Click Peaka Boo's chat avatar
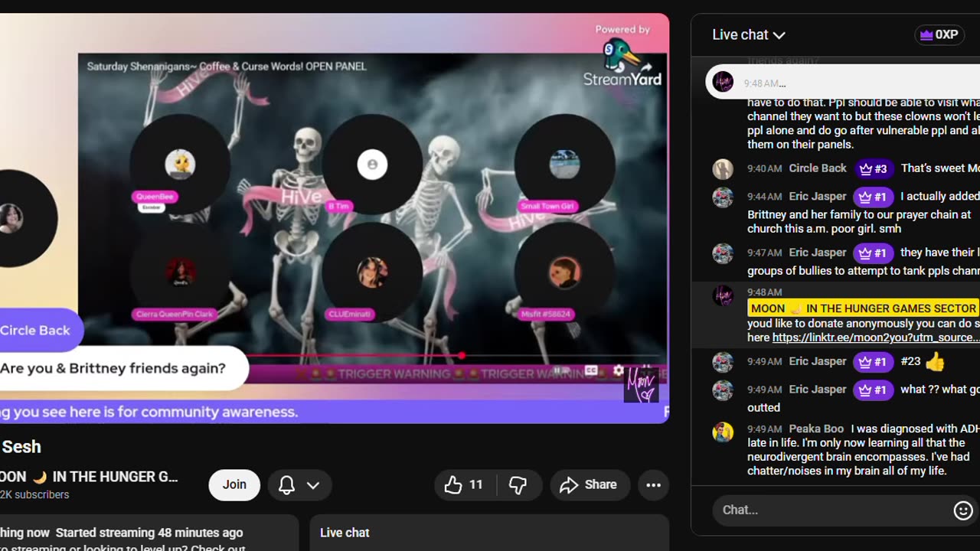This screenshot has height=551, width=980. click(723, 432)
